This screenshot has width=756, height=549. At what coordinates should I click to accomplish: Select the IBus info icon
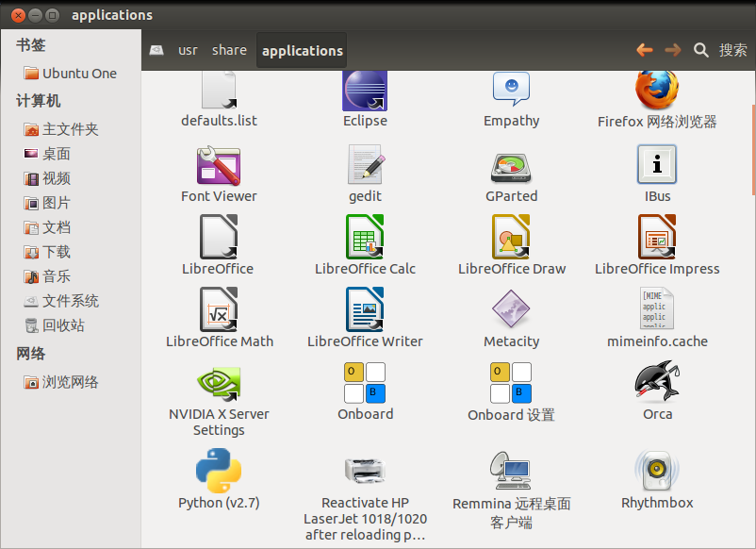(x=657, y=164)
